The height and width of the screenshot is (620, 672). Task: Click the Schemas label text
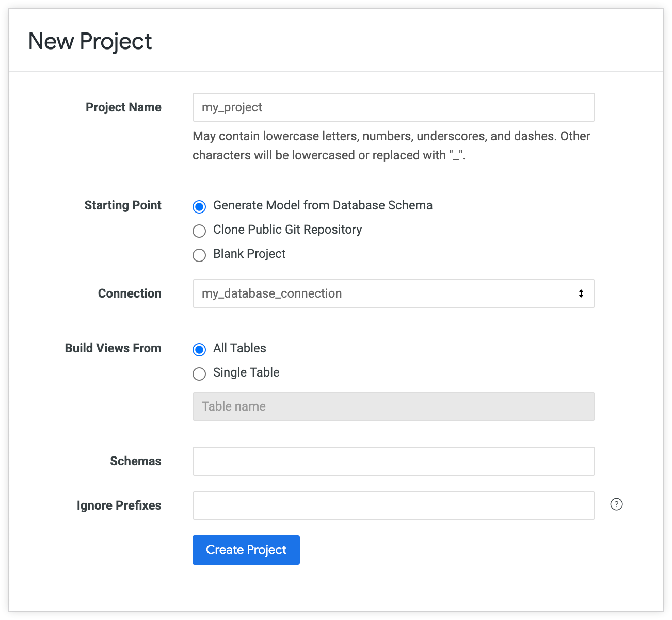pyautogui.click(x=135, y=461)
